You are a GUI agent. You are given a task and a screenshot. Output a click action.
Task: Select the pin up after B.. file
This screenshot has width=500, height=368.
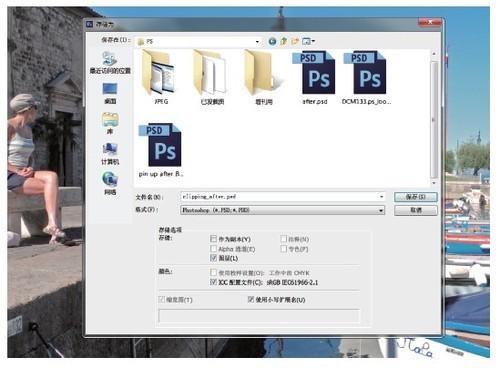click(161, 150)
